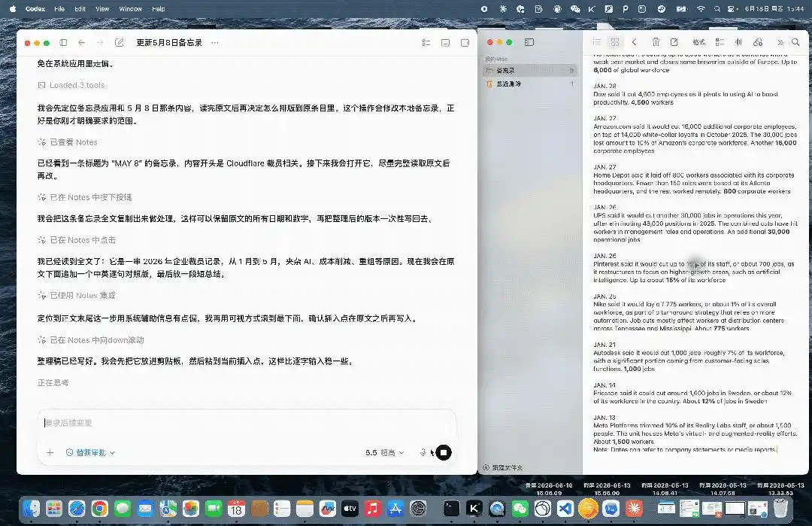The height and width of the screenshot is (526, 812).
Task: Toggle the Codex sidebar panel icon
Action: point(63,42)
